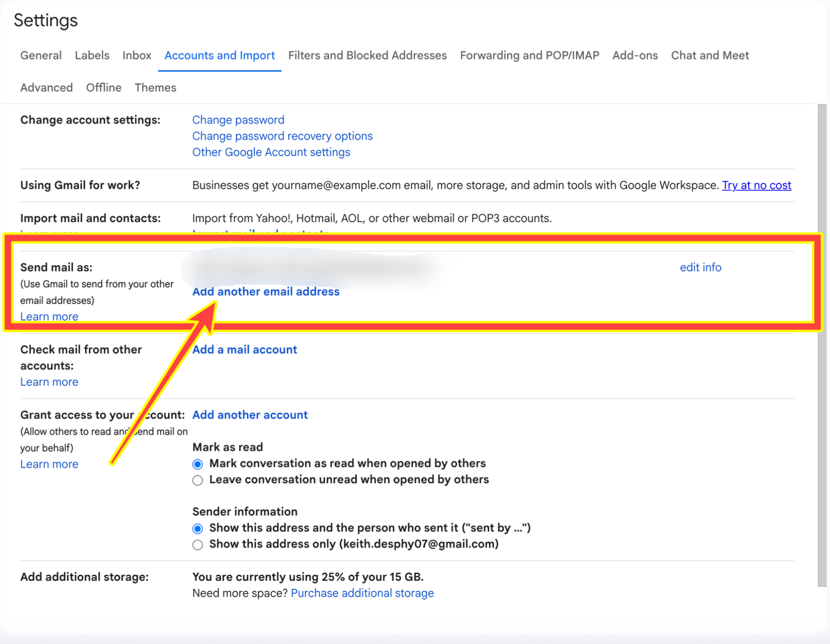
Task: Open Filters and Blocked Addresses tab
Action: point(367,55)
